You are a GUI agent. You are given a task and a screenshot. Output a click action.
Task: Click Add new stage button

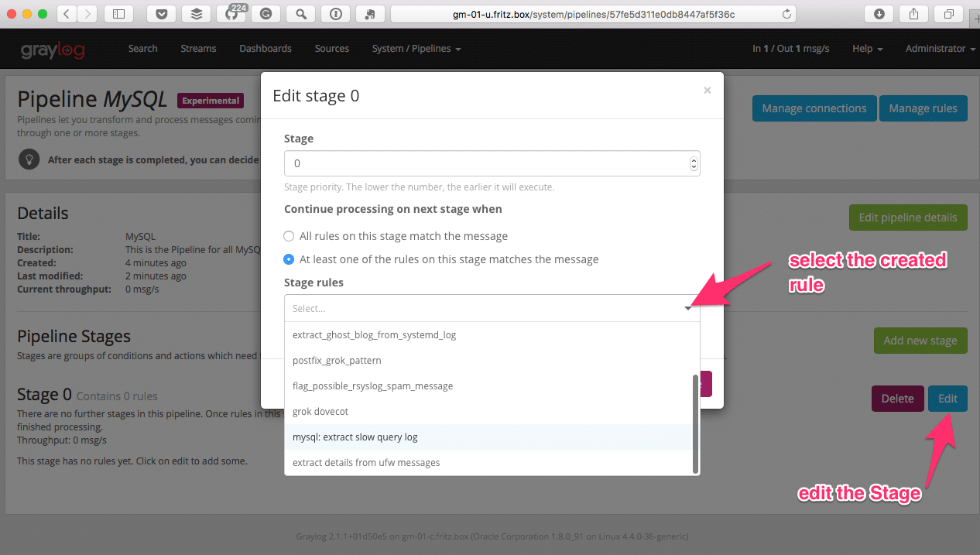point(920,341)
